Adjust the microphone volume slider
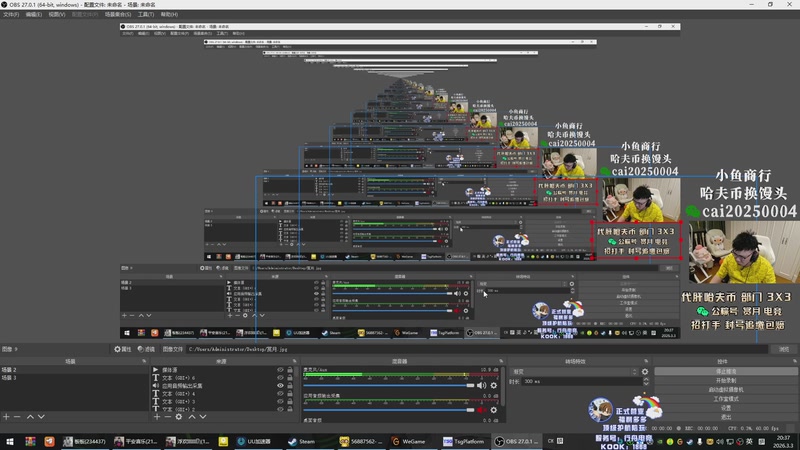The image size is (800, 450). 389,385
